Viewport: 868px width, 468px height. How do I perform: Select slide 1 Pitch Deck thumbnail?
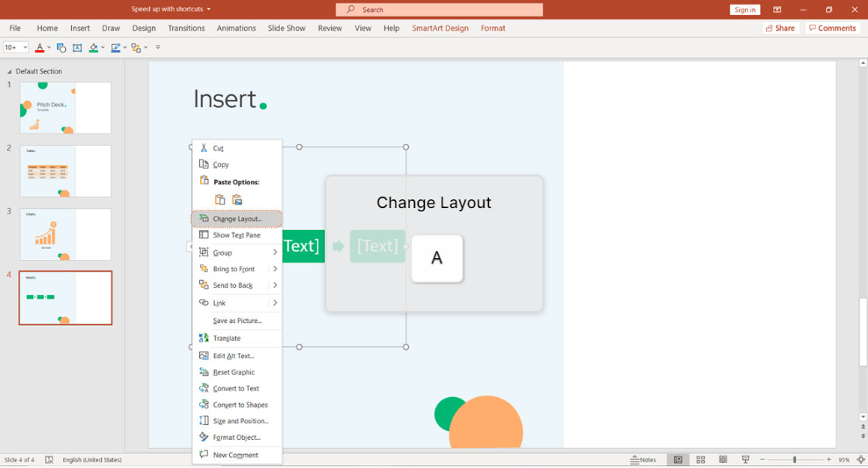tap(65, 108)
